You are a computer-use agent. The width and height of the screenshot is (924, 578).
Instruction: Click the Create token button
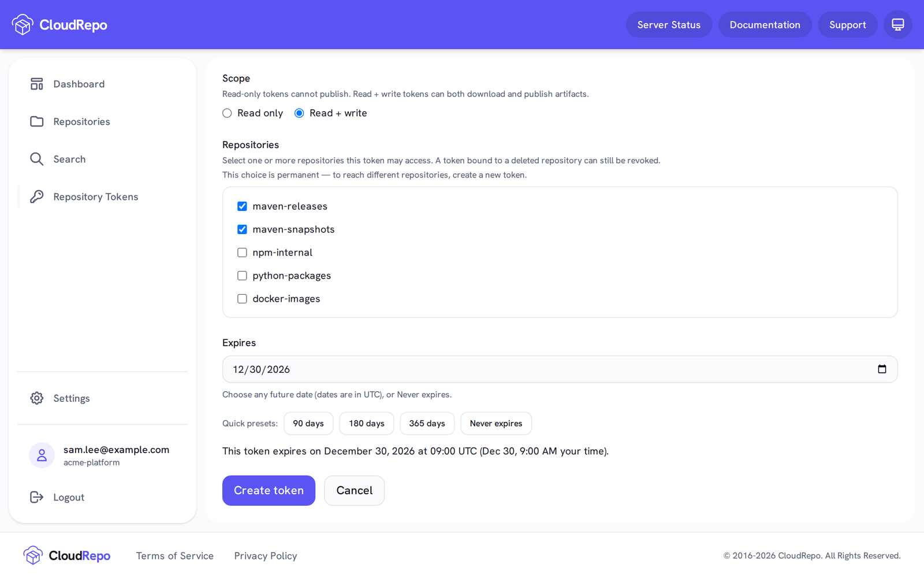(269, 491)
